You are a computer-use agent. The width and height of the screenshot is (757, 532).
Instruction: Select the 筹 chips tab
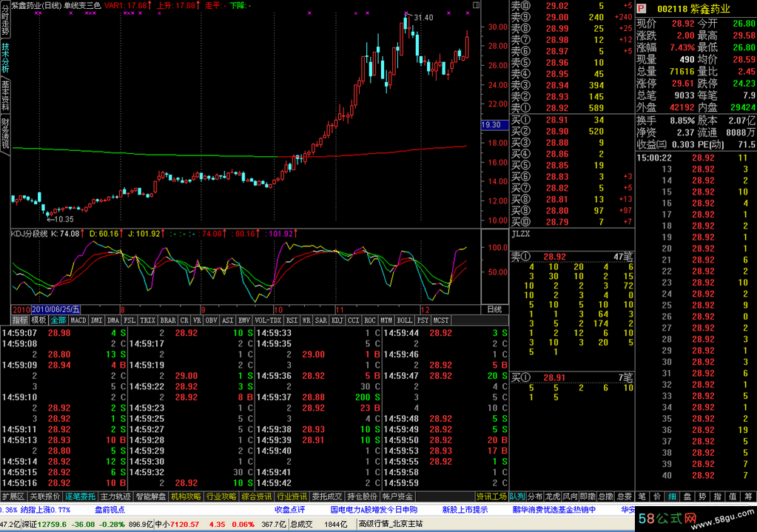tap(748, 496)
